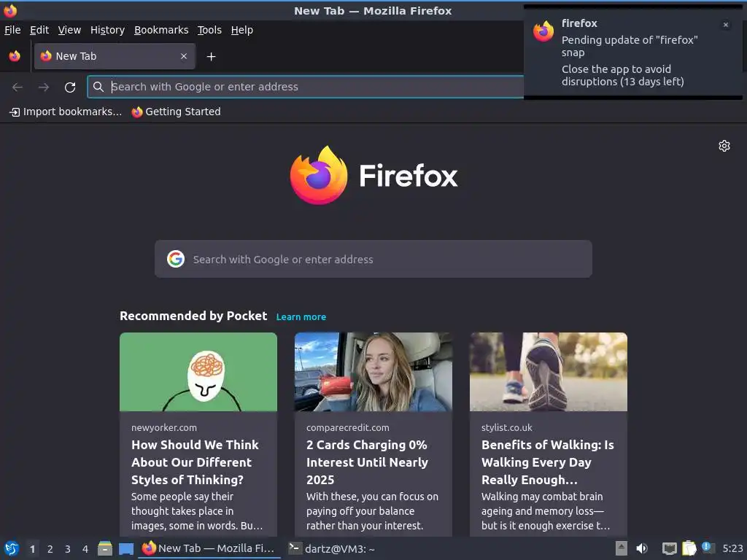
Task: Click the Firefox icon in title bar
Action: click(x=10, y=10)
